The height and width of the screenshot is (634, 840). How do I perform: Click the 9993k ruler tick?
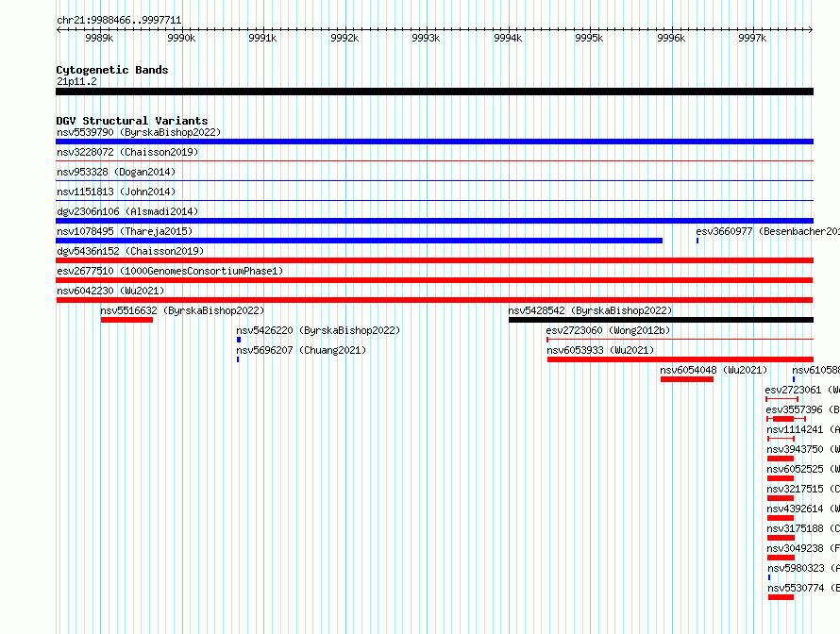click(426, 38)
